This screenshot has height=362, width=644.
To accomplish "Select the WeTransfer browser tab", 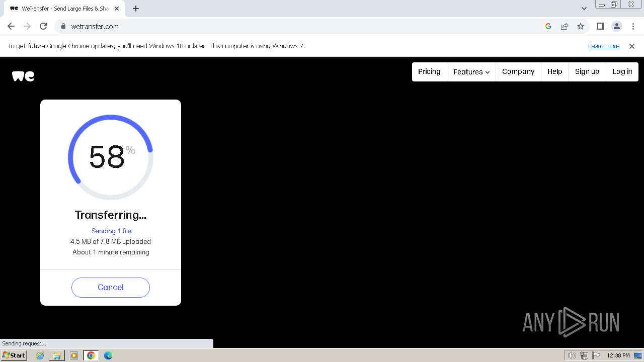I will pyautogui.click(x=65, y=9).
